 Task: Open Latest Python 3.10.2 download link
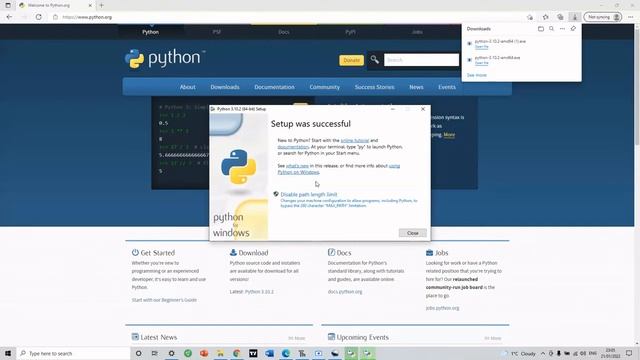coord(259,292)
